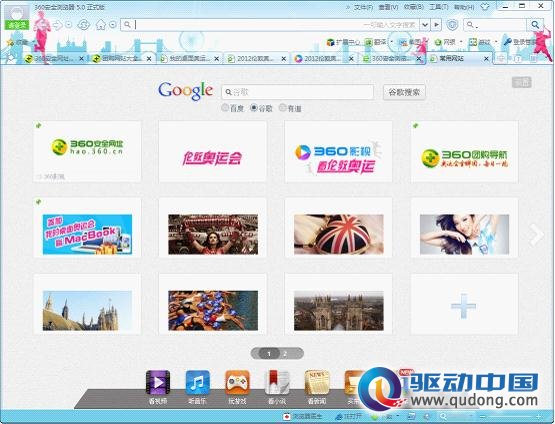Open the favorites star icon
This screenshot has height=424, width=555.
(x=10, y=42)
